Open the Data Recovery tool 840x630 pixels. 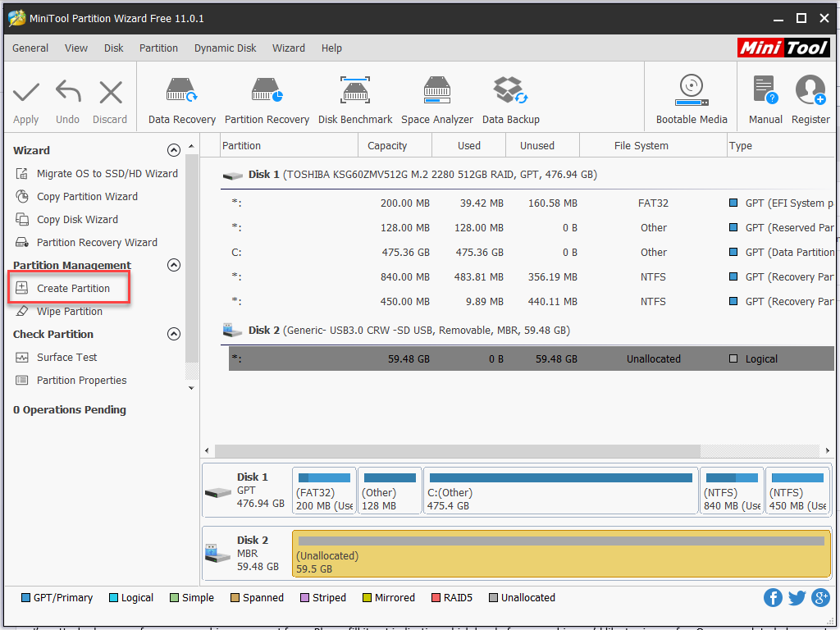click(x=182, y=100)
